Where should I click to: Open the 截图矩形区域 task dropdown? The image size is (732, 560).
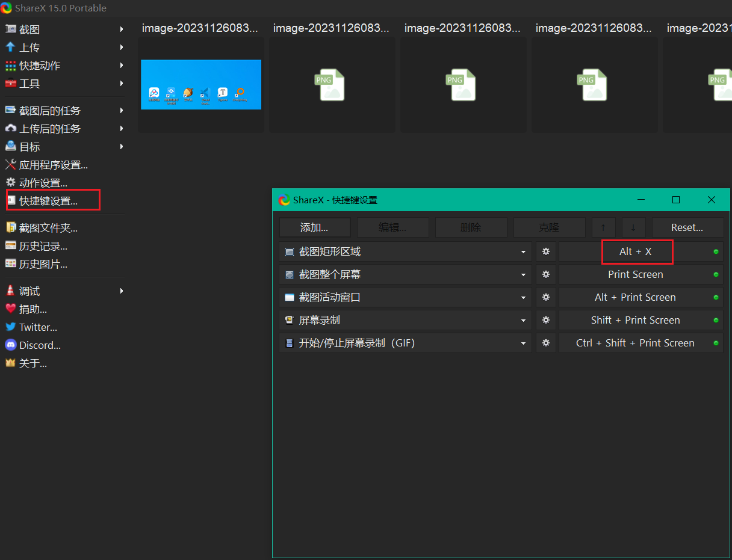(524, 252)
